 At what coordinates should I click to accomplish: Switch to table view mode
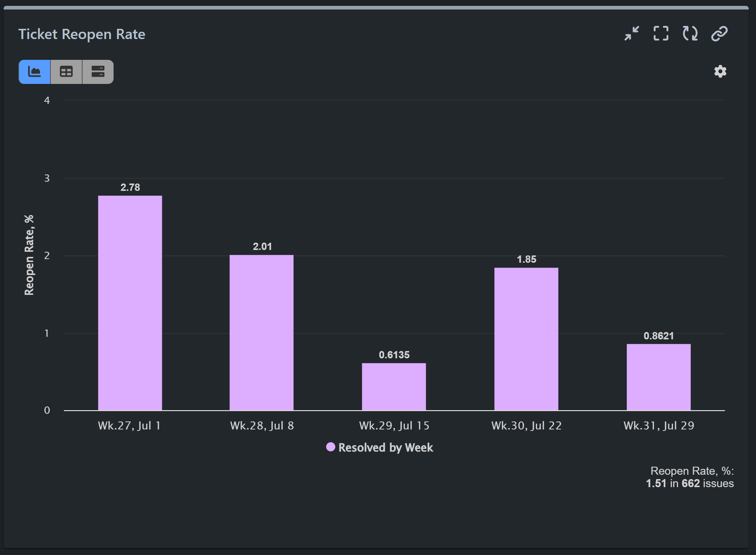(x=66, y=72)
